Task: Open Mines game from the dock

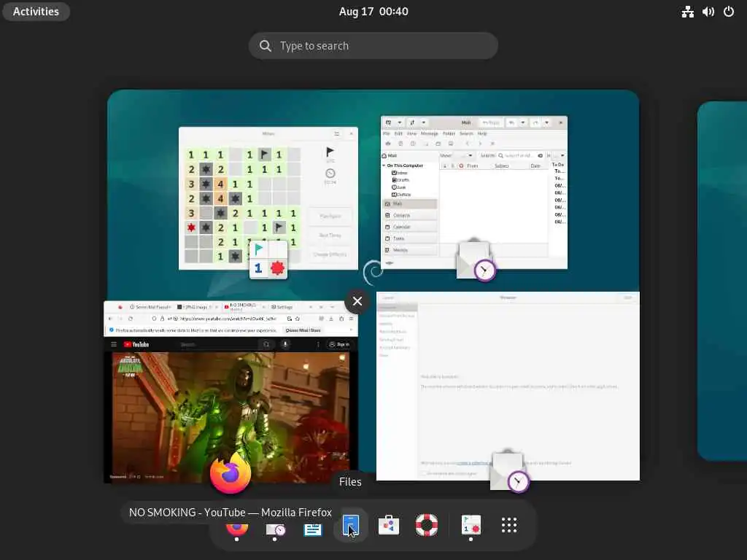Action: pyautogui.click(x=471, y=526)
